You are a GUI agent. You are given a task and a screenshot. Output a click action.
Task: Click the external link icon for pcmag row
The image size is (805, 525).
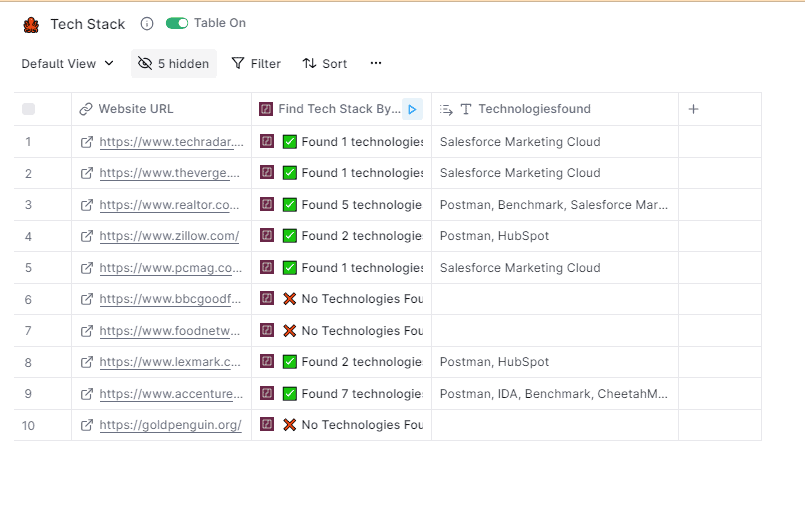click(x=87, y=268)
